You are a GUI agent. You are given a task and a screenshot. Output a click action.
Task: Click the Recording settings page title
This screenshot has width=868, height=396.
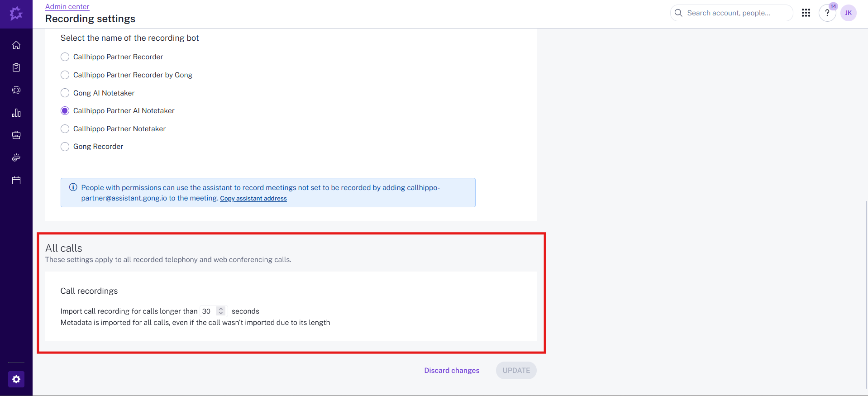coord(90,19)
